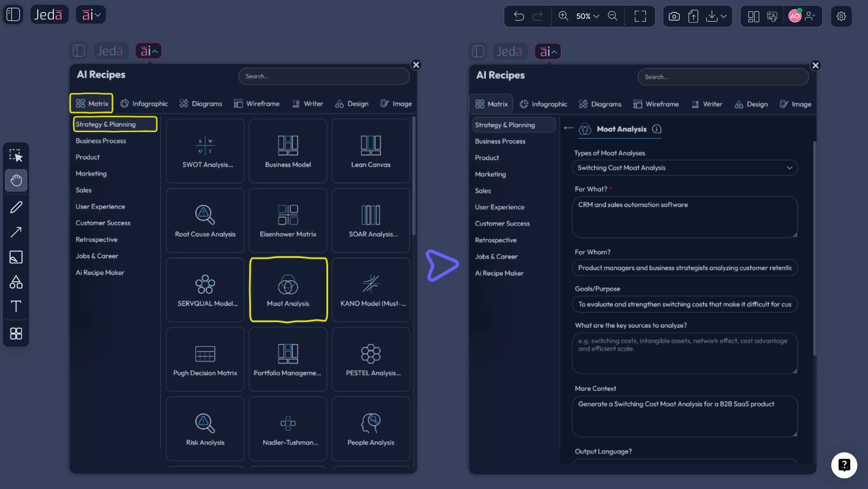The height and width of the screenshot is (489, 868).
Task: Select the Business Process category
Action: coord(100,141)
